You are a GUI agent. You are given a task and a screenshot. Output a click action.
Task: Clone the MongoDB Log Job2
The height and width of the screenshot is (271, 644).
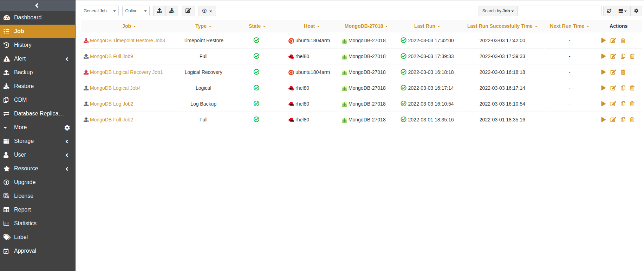pos(623,104)
